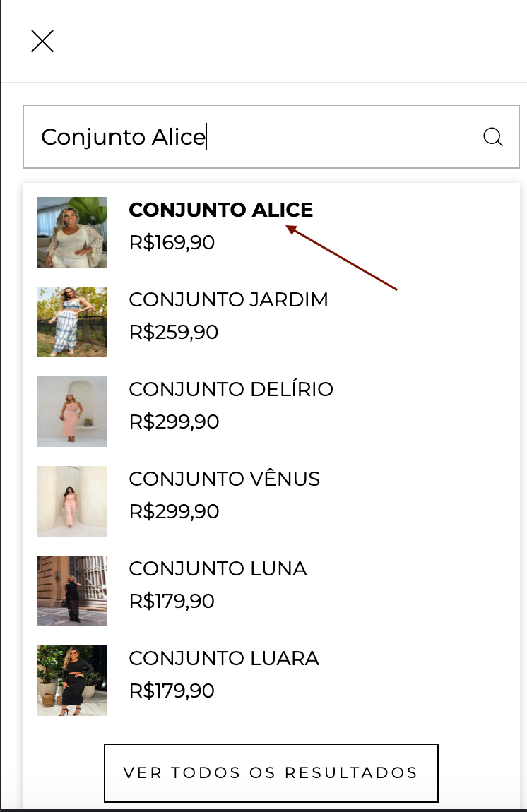The width and height of the screenshot is (527, 812).
Task: Click the search field containing "Conjunto Alice"
Action: [254, 137]
